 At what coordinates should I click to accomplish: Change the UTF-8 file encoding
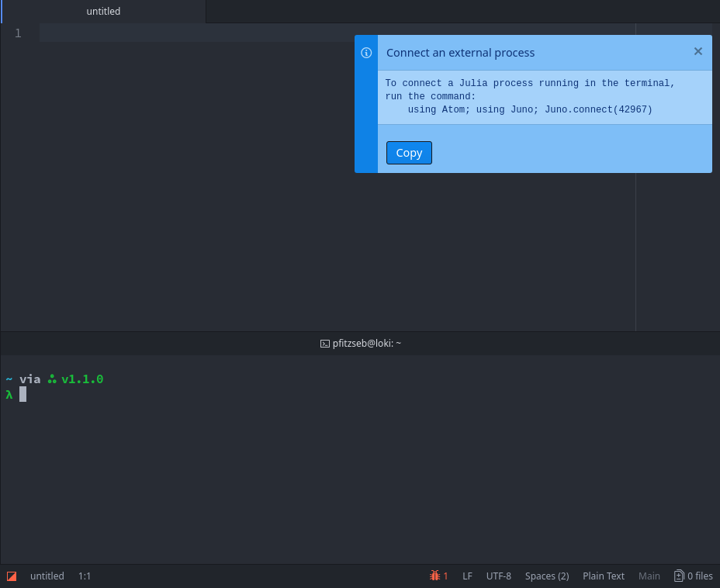coord(499,576)
